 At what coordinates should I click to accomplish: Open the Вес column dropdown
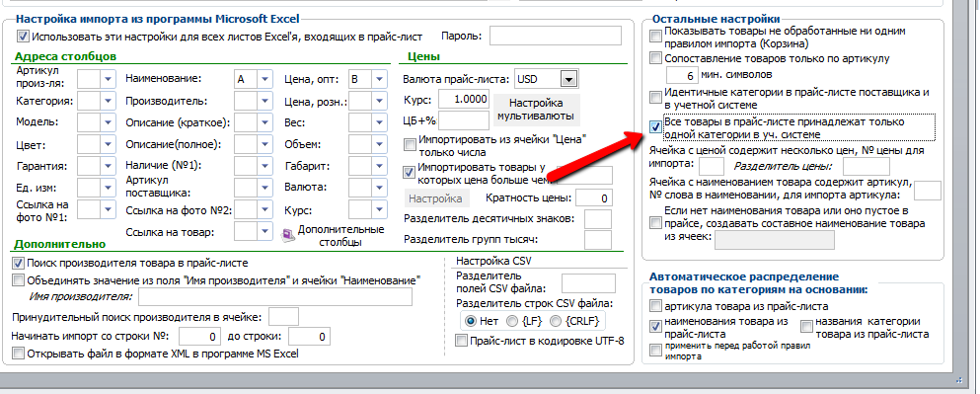pyautogui.click(x=379, y=122)
